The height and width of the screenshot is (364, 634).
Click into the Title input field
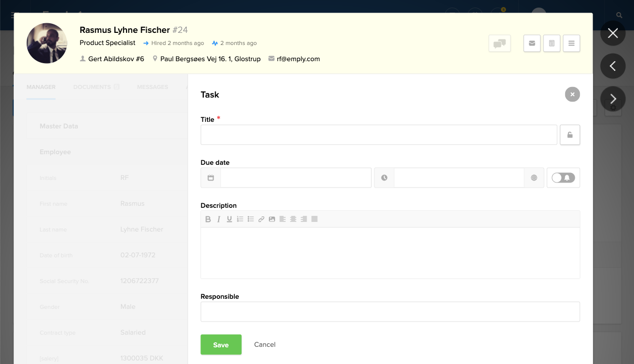(378, 135)
